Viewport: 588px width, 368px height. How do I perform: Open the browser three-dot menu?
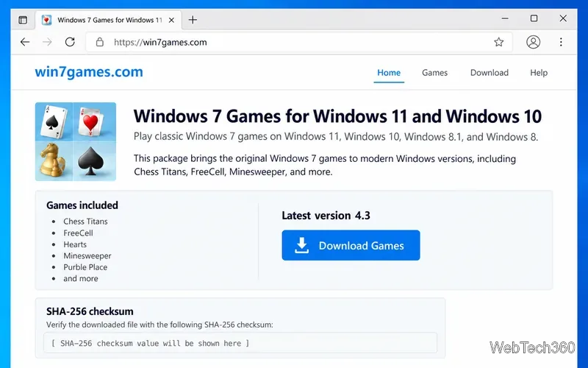[561, 42]
